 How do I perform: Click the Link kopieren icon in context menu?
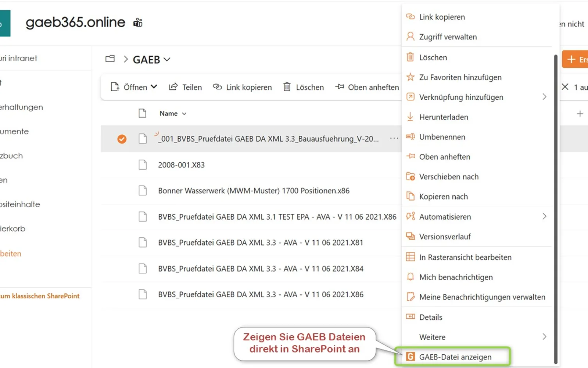(410, 17)
